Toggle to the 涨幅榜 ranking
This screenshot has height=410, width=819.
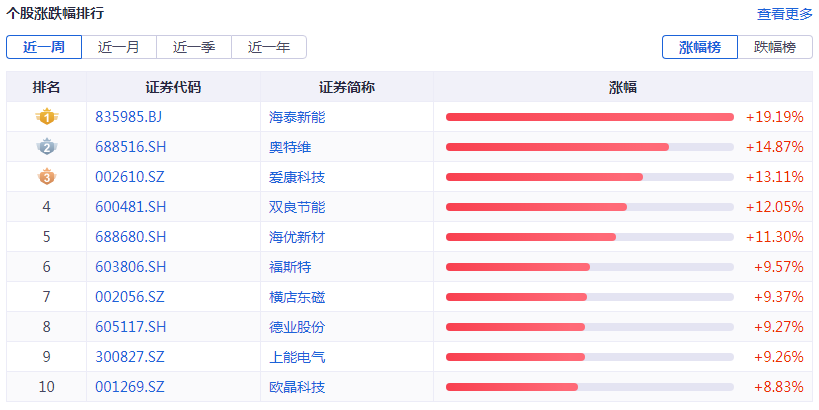click(x=700, y=47)
